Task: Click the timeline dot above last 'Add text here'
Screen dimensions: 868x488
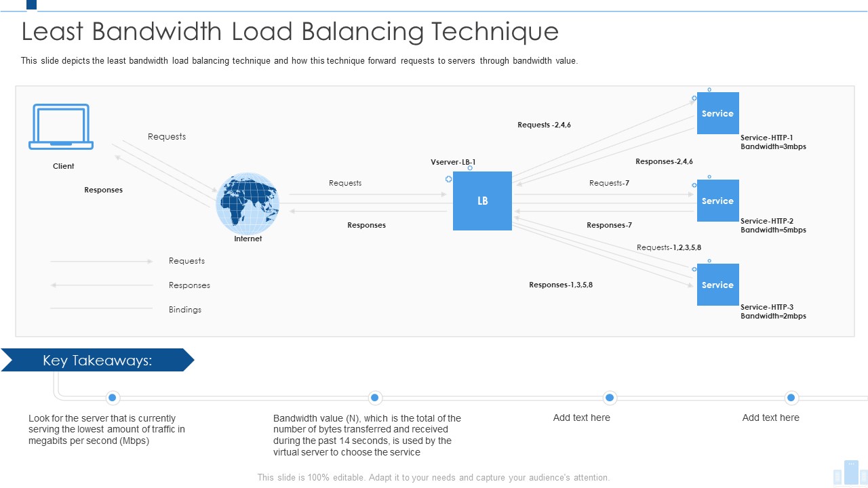Action: click(791, 397)
